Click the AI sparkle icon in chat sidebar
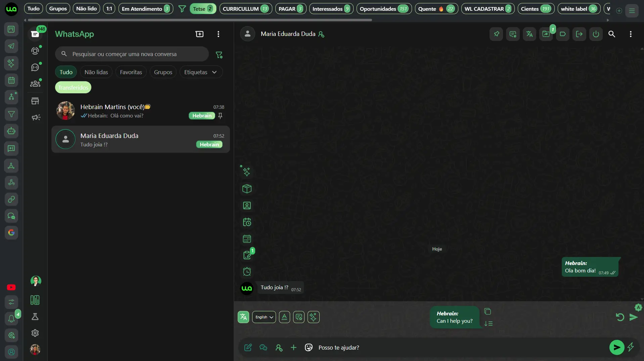This screenshot has height=361, width=644. point(246,172)
